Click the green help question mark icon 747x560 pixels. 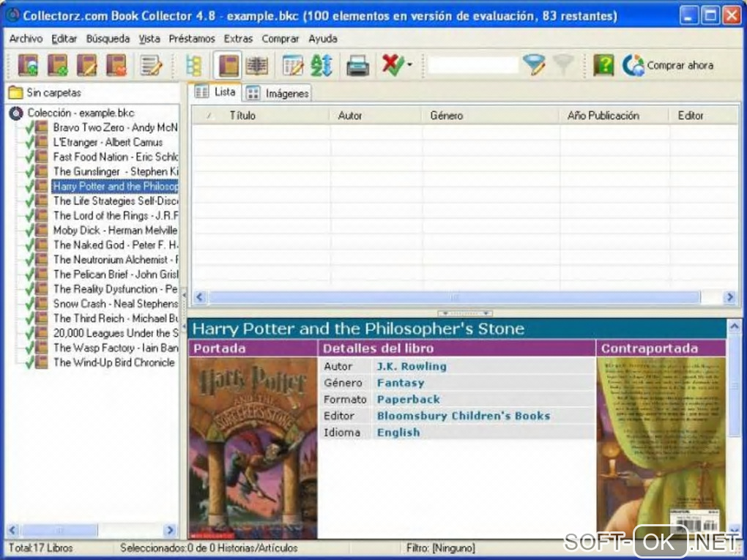[603, 66]
